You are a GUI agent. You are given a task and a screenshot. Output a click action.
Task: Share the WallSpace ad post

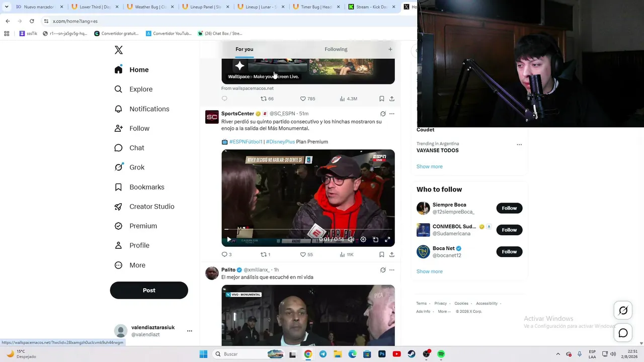pyautogui.click(x=392, y=99)
